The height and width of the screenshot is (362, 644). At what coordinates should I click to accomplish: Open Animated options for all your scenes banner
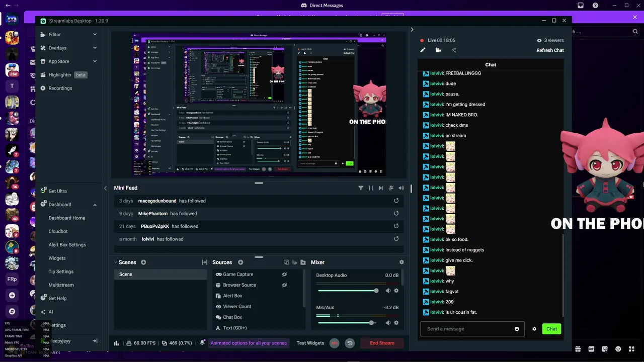pos(249,343)
